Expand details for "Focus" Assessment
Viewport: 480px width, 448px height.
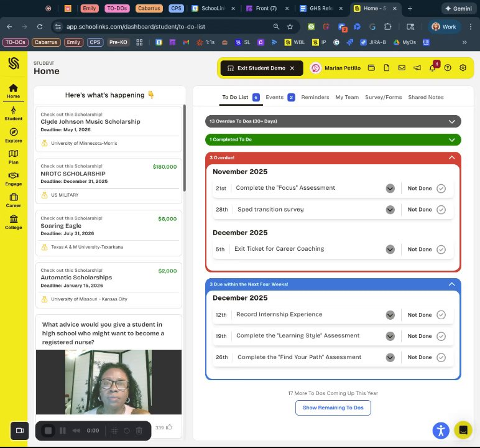tap(390, 189)
